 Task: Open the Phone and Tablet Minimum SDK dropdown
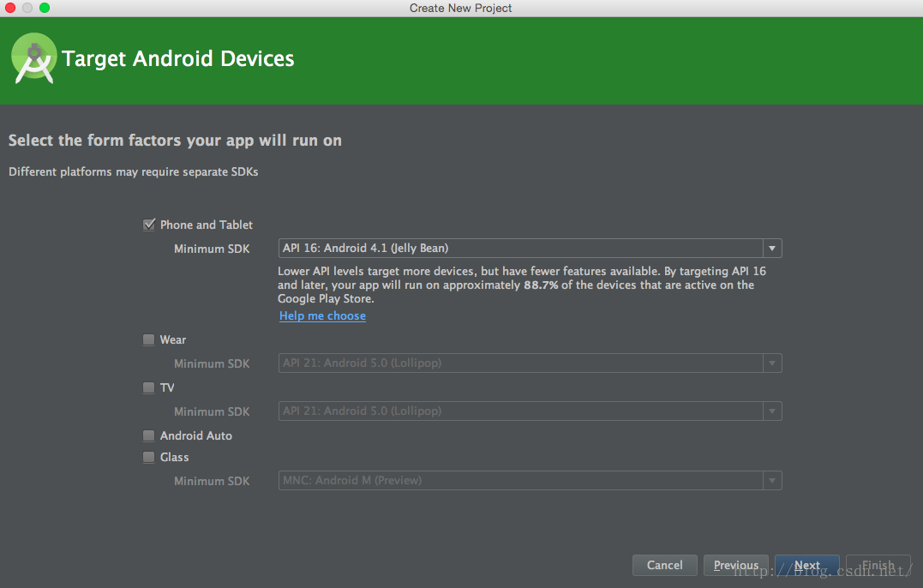772,249
